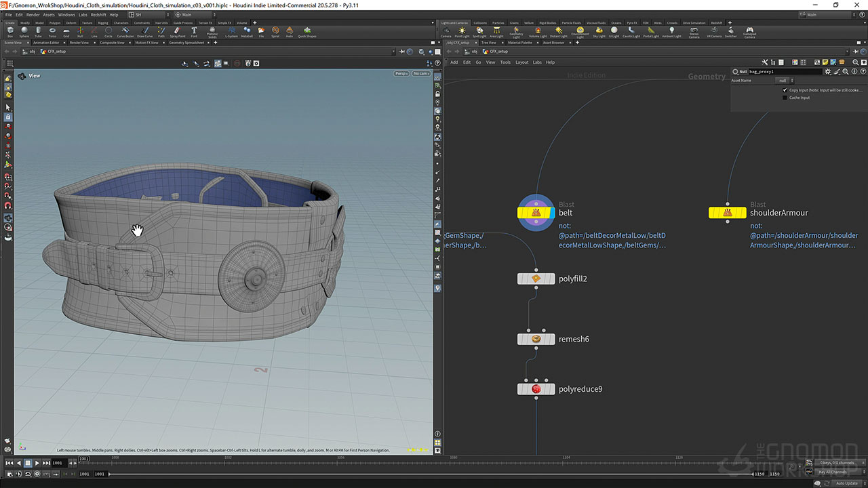The height and width of the screenshot is (488, 868).
Task: Click the Sky Light shelf tool
Action: coord(599,31)
